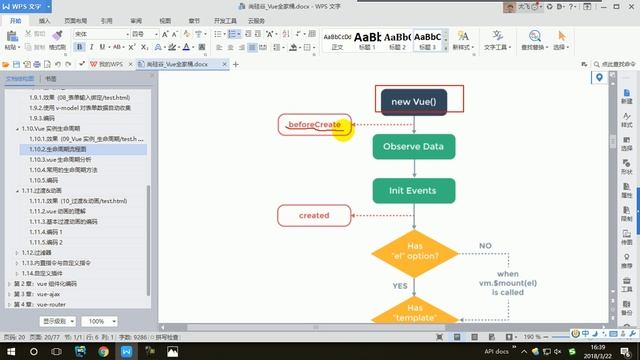The image size is (640, 360).
Task: Toggle Bold formatting button
Action: coord(80,47)
